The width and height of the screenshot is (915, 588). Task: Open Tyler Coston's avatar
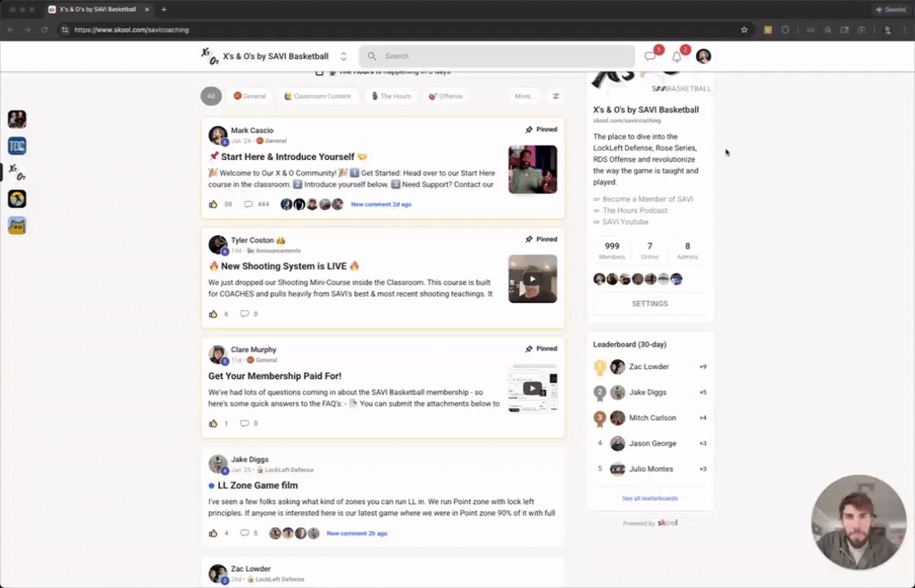pos(218,245)
